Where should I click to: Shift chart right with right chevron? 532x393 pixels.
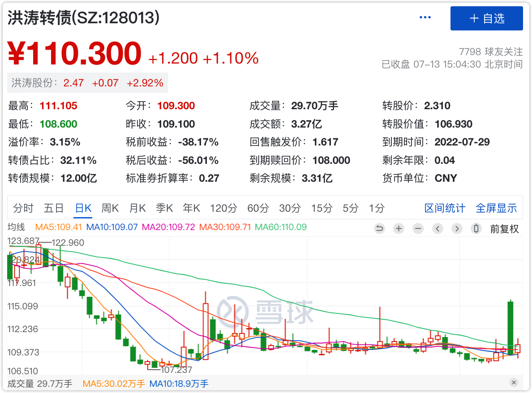click(457, 229)
